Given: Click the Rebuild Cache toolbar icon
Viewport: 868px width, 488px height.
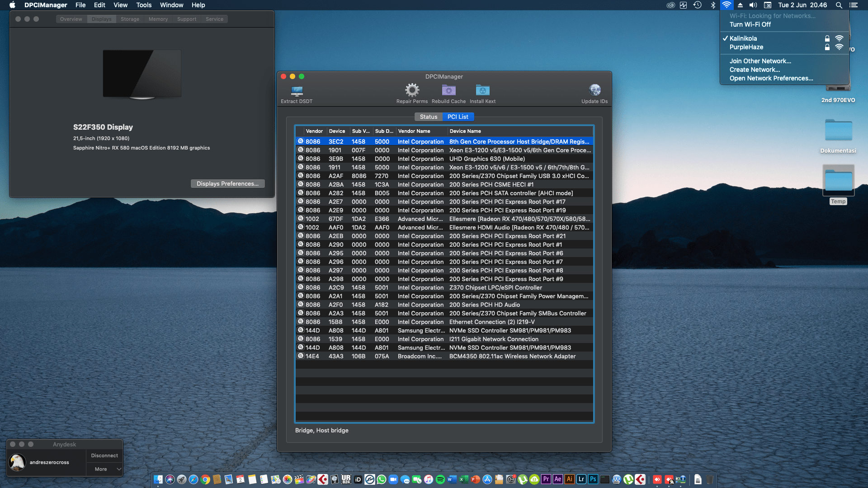Looking at the screenshot, I should (x=448, y=90).
